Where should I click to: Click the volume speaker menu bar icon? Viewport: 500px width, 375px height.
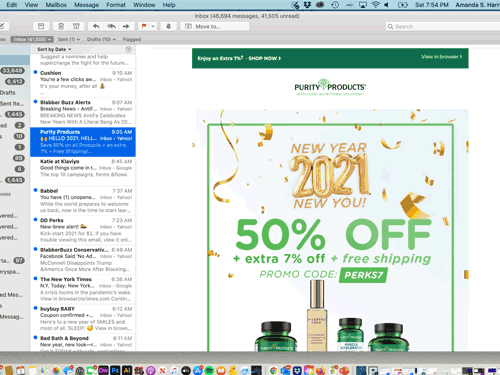pyautogui.click(x=386, y=5)
